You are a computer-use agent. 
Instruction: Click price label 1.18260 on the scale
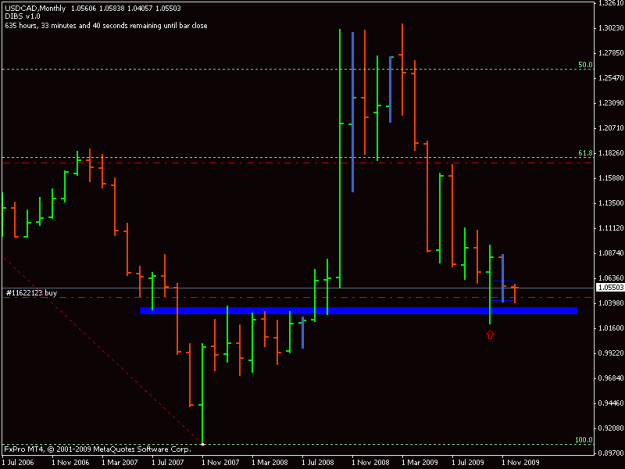coord(610,153)
